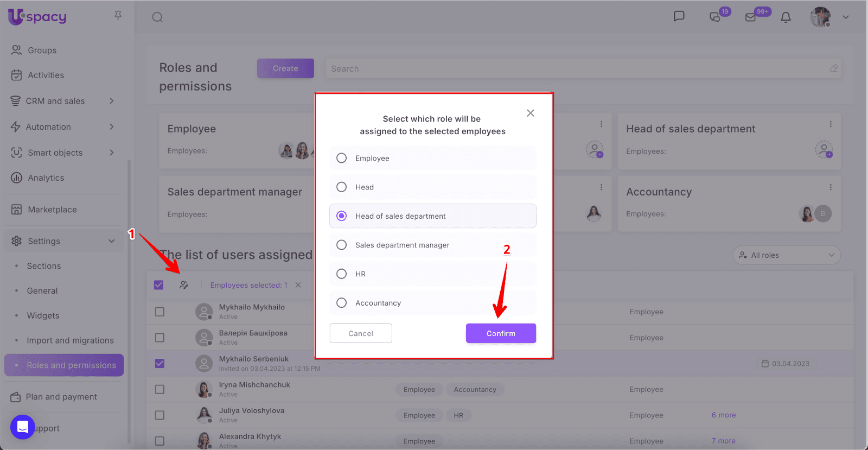Open the chat messages icon with 19 badge
This screenshot has height=450, width=868.
[715, 17]
